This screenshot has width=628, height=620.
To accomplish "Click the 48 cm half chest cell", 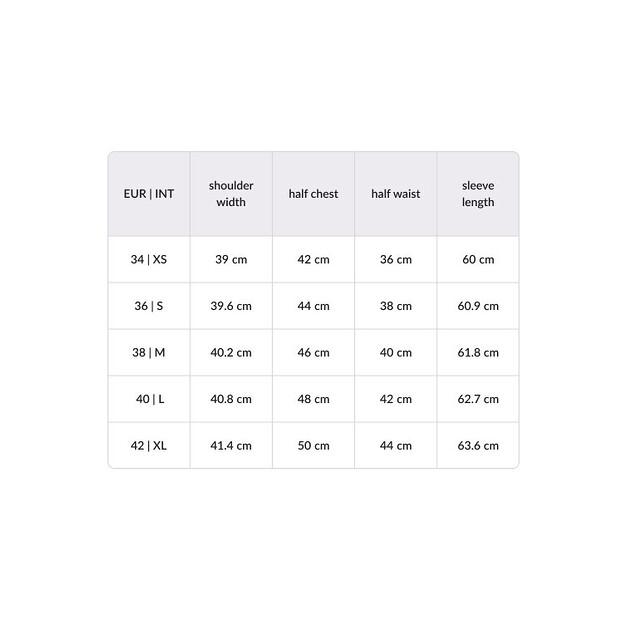I will [314, 399].
